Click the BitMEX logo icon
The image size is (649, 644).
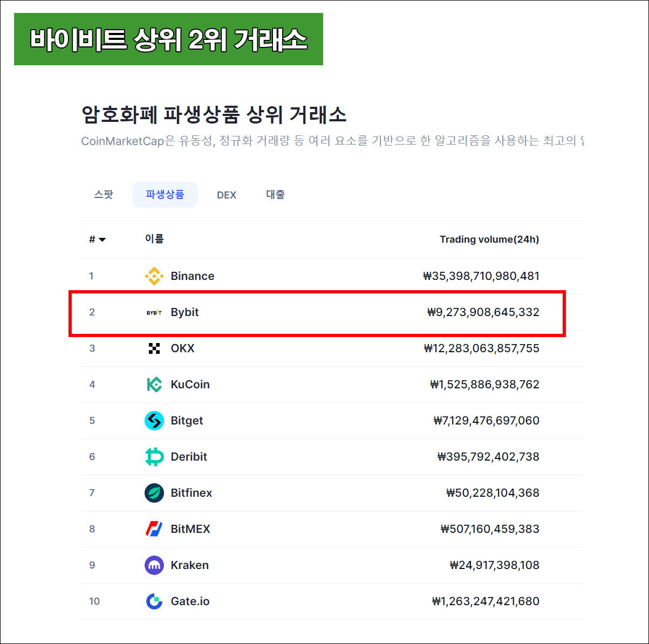[x=154, y=529]
